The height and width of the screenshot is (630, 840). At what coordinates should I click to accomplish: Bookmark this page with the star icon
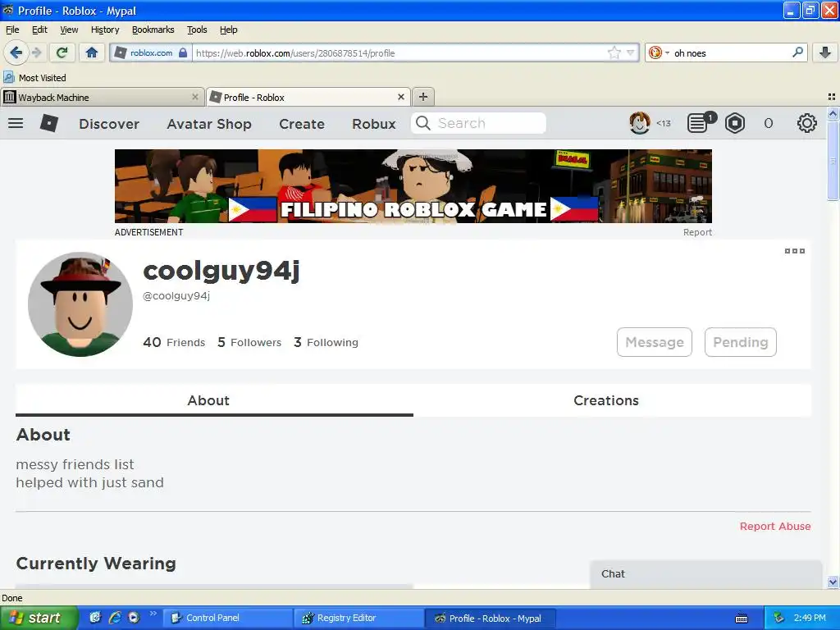coord(614,52)
